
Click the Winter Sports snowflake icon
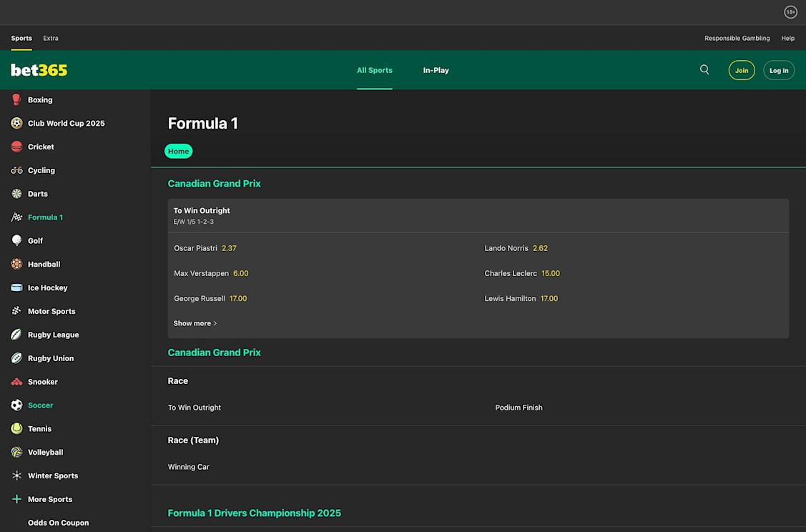coord(16,476)
